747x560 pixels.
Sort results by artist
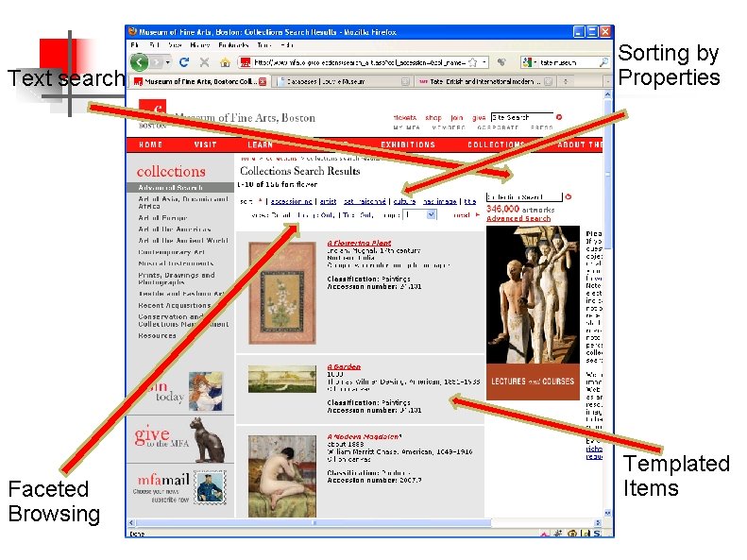coord(328,201)
